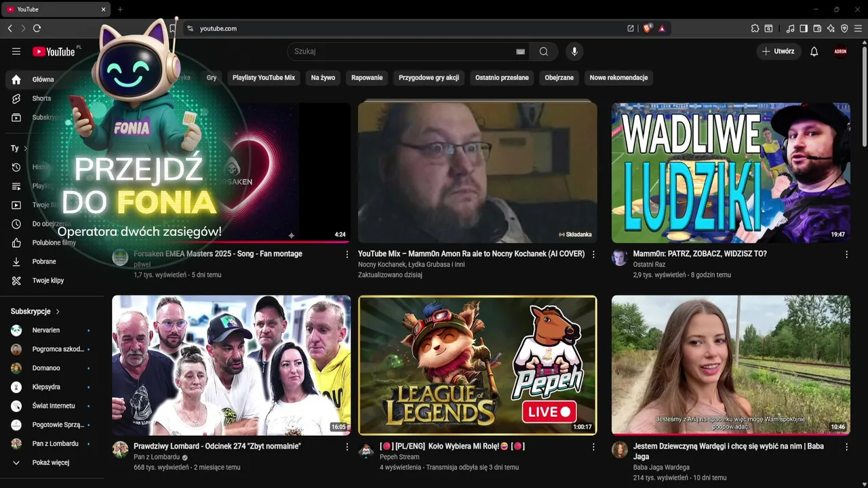Open Pepeh Stream channel name link
868x488 pixels.
point(399,457)
